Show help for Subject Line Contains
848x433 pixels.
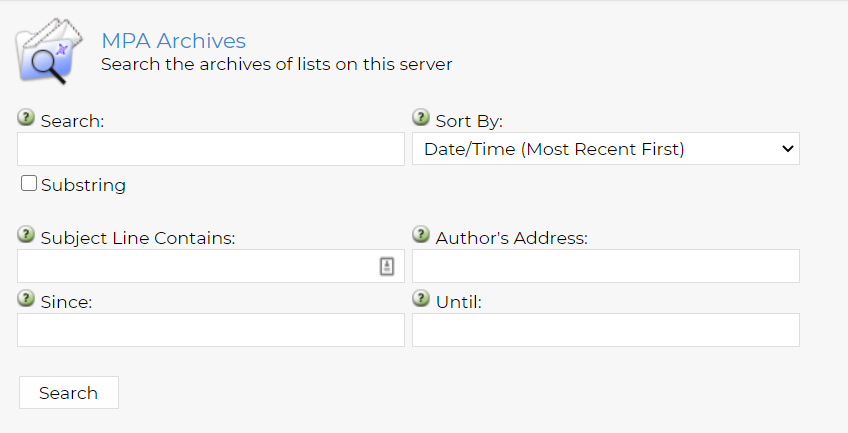(26, 235)
